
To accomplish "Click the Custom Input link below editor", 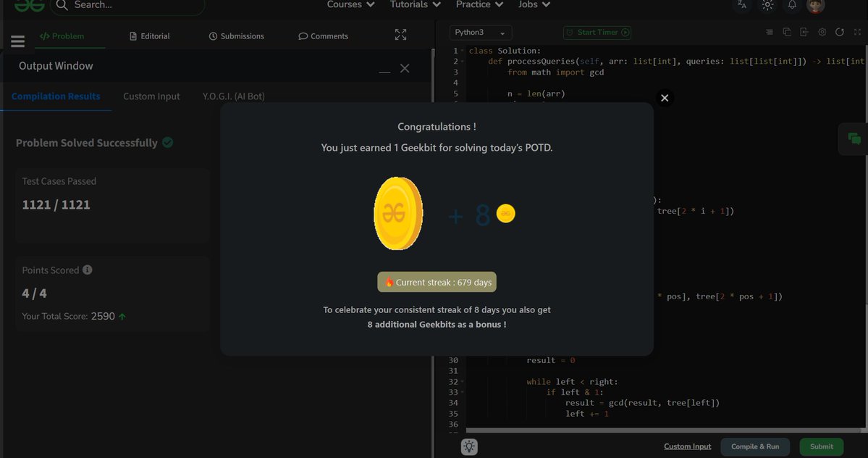I will pos(688,446).
